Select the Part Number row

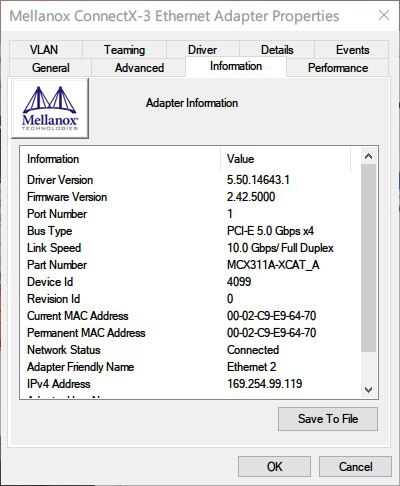190,265
